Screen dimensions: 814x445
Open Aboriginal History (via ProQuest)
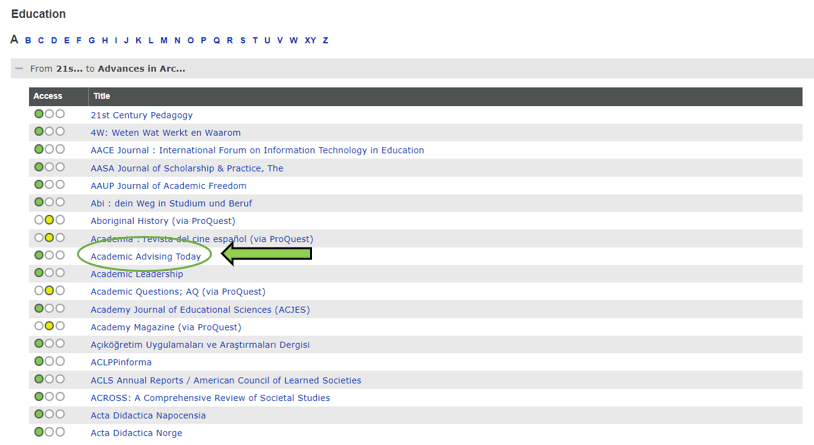163,221
